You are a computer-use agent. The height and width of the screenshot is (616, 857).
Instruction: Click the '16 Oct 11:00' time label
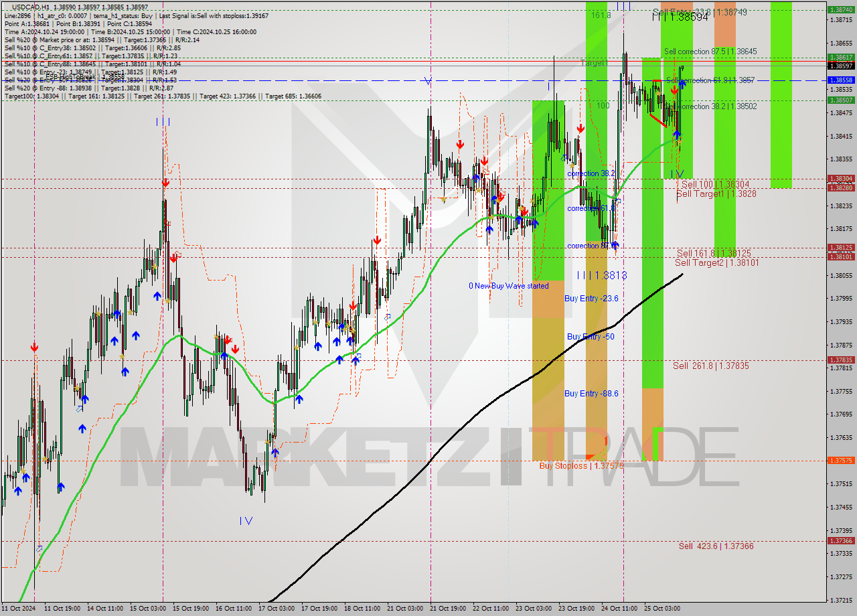pyautogui.click(x=233, y=609)
